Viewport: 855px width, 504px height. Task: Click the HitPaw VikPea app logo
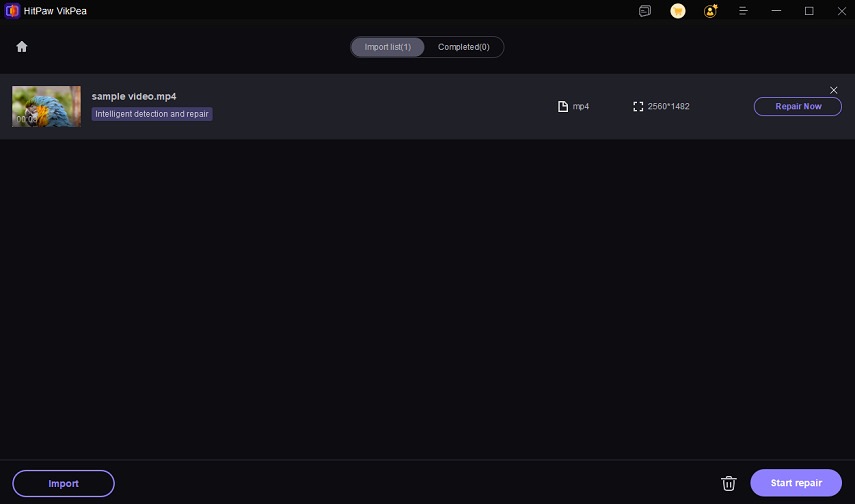[x=12, y=11]
